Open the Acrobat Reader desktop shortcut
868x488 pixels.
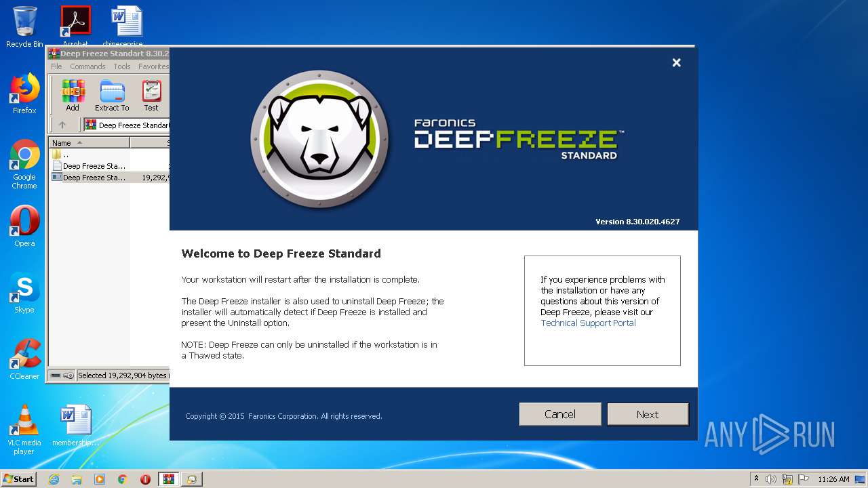click(75, 26)
